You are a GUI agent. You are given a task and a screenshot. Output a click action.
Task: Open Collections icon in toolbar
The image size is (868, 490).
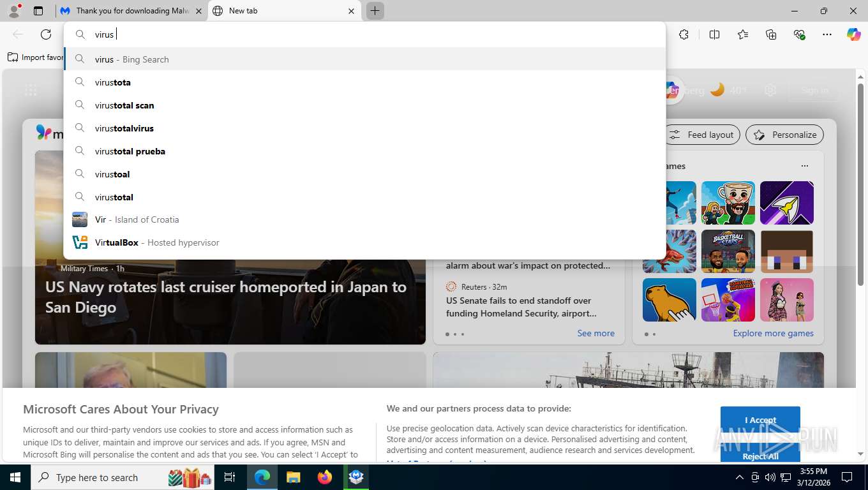771,34
